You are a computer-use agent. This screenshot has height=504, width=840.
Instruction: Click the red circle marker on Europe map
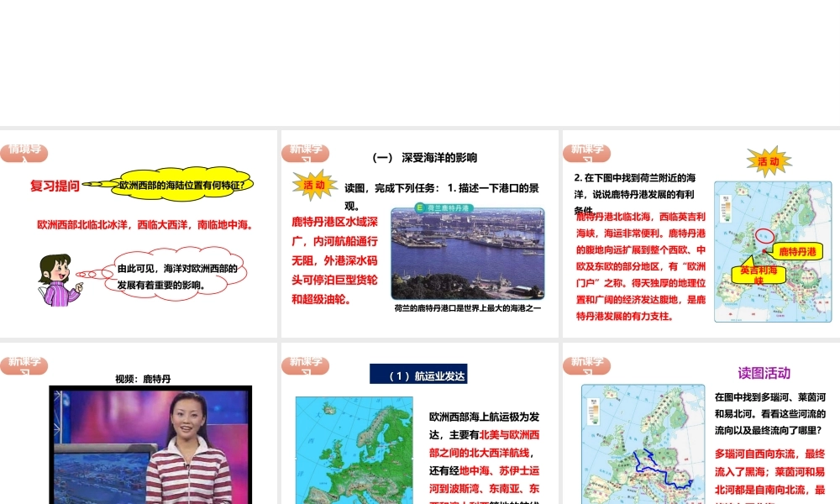click(764, 235)
